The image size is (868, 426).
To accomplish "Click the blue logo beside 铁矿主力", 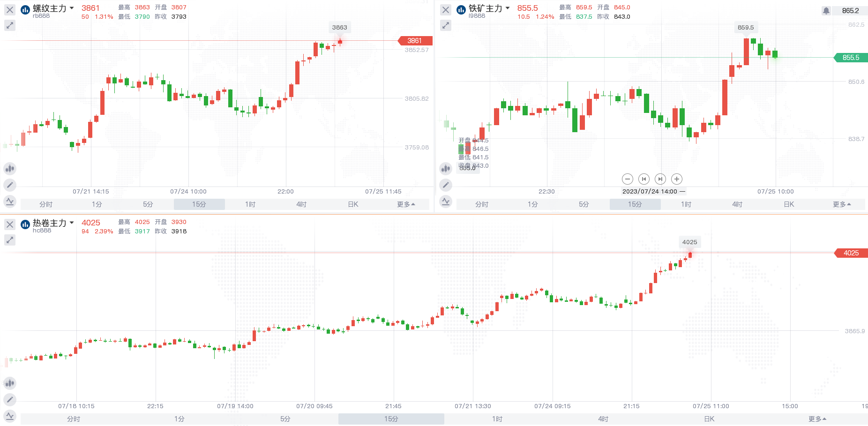I will [x=461, y=10].
